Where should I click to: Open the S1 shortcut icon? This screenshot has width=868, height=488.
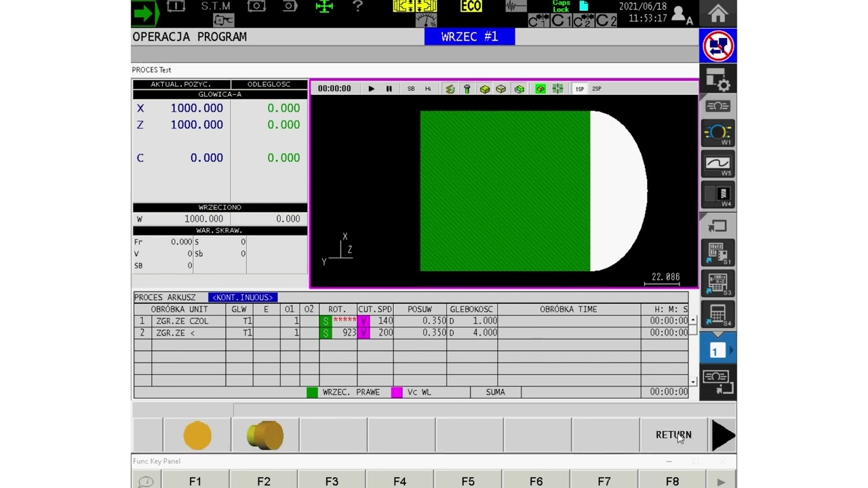(x=717, y=253)
